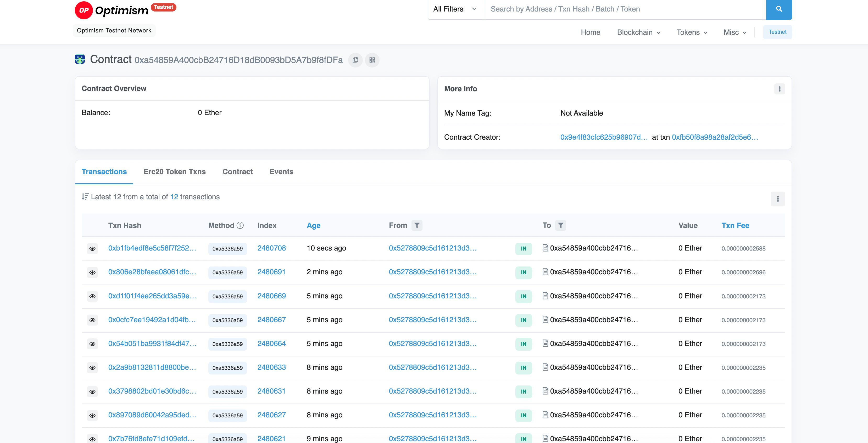
Task: Preview transaction 0x3798802bd01e via eye icon
Action: (92, 391)
